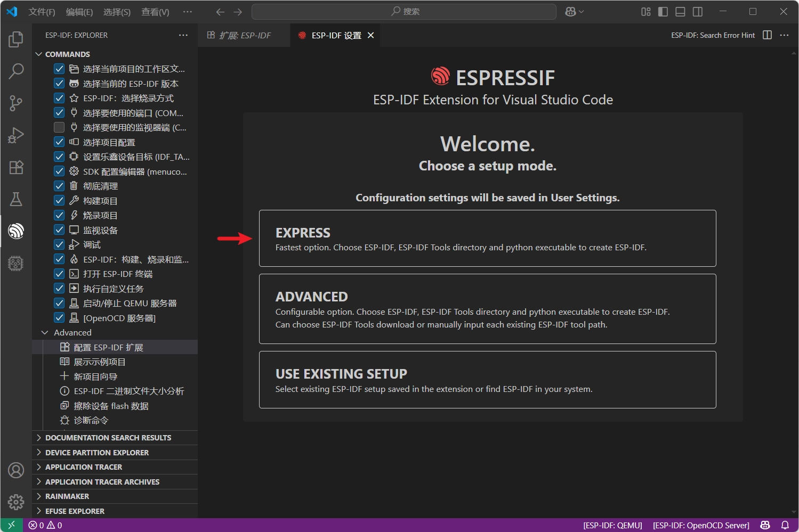The height and width of the screenshot is (532, 799).
Task: Collapse the COMMANDS section
Action: click(39, 54)
